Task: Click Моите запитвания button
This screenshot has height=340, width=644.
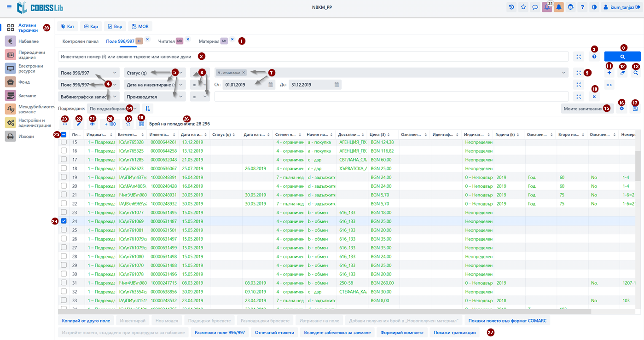Action: tap(587, 109)
